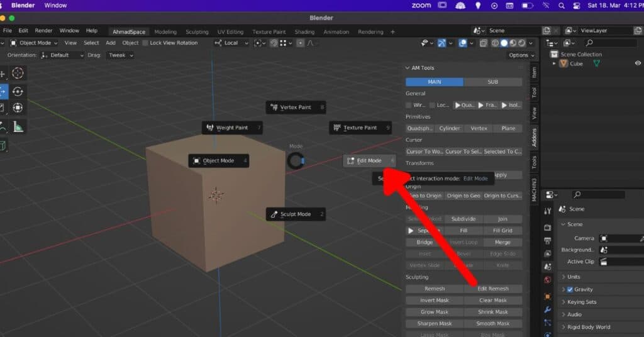Viewport: 644px width, 337px height.
Task: Select the Measure tool icon
Action: pos(18,127)
